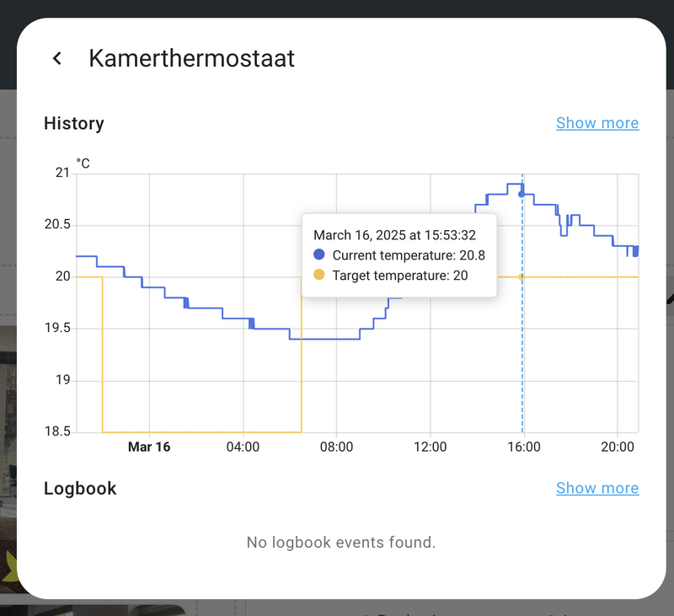This screenshot has height=616, width=674.
Task: Click the yellow target temperature line
Action: pos(581,276)
